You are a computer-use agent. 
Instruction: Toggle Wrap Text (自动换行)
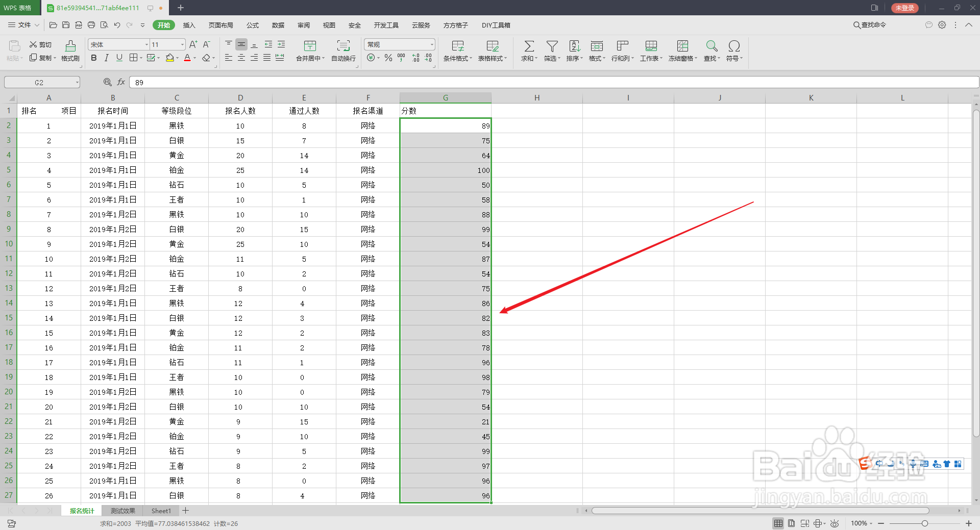[344, 51]
